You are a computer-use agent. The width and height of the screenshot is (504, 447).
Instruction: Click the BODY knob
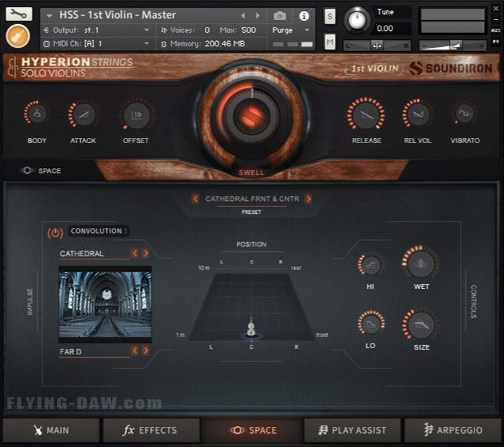pyautogui.click(x=37, y=114)
